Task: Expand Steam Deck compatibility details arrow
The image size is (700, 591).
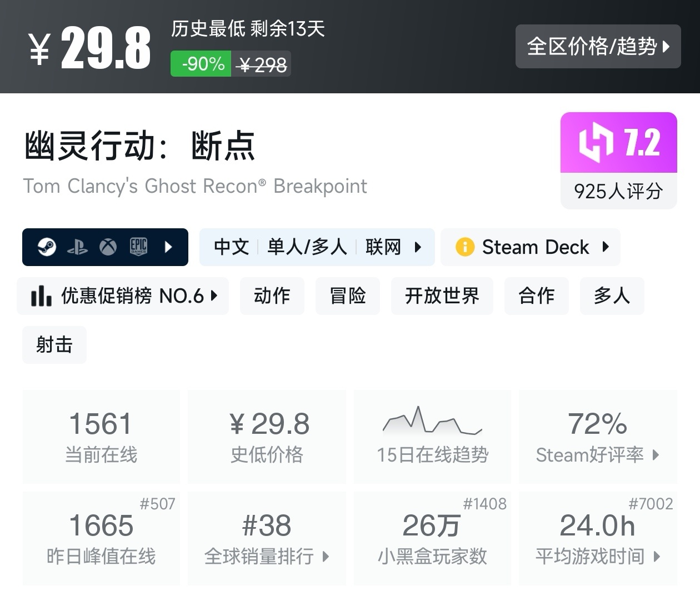Action: coord(606,247)
